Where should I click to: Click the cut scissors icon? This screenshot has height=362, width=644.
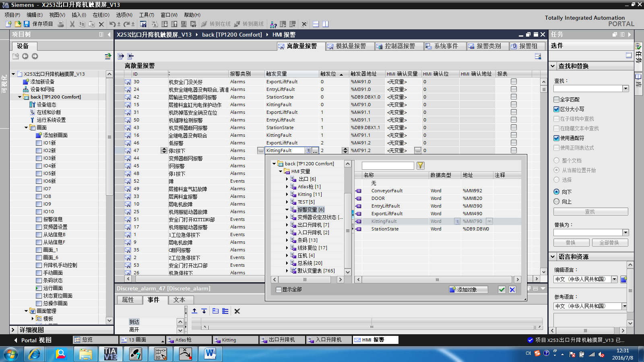[x=72, y=24]
